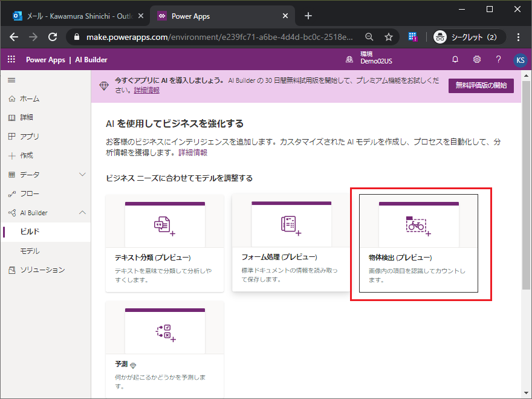
Task: Click the scrollbar up arrow
Action: pyautogui.click(x=526, y=76)
